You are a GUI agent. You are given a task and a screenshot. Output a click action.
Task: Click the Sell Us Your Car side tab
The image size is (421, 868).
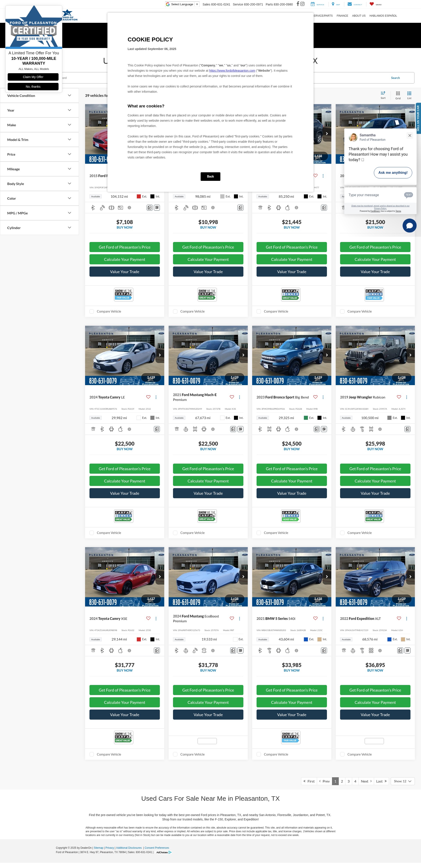418,118
